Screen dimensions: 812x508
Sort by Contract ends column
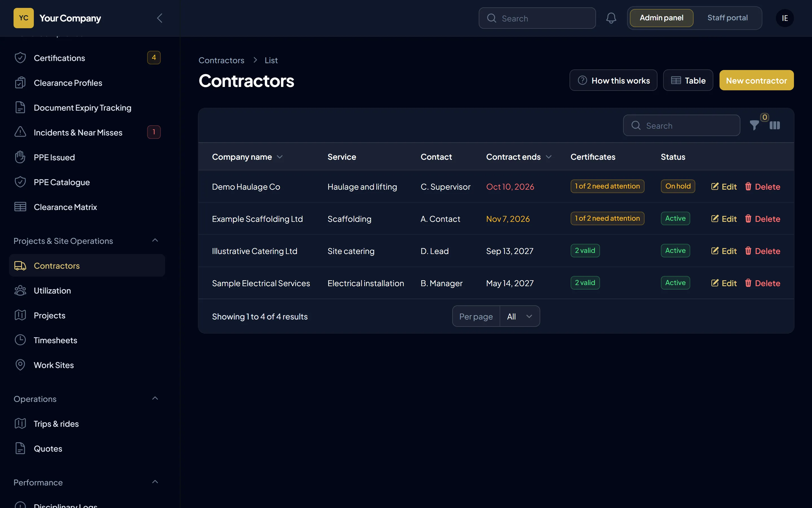519,157
